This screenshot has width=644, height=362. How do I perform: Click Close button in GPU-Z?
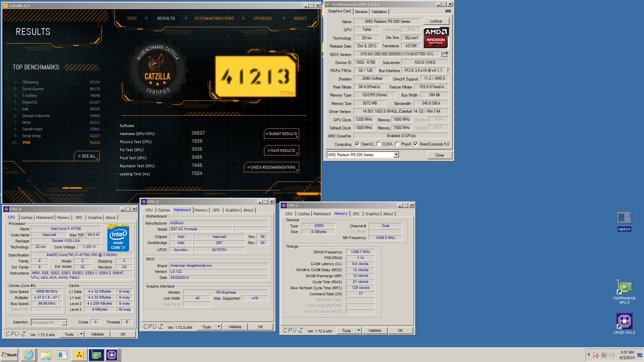439,155
